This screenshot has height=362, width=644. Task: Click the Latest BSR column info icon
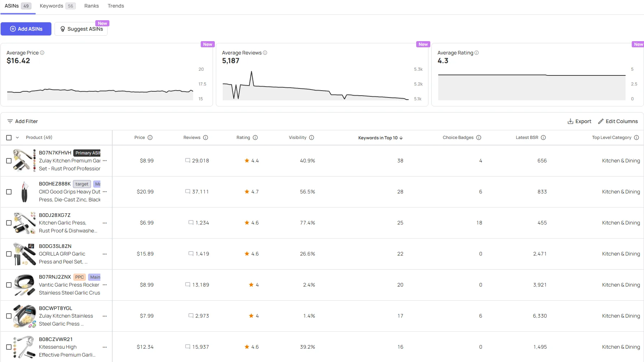pyautogui.click(x=543, y=138)
